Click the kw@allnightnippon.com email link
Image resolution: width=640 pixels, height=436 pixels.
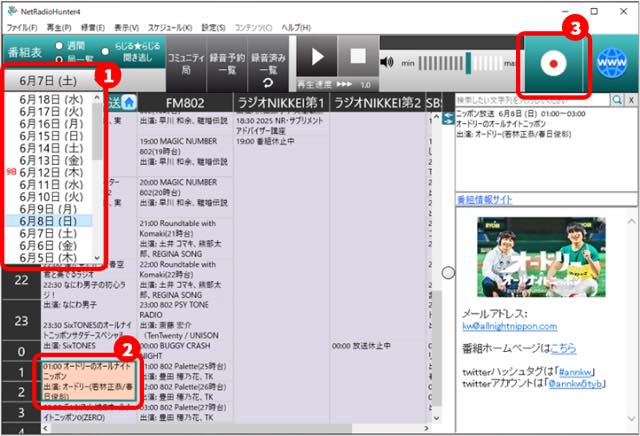point(509,326)
